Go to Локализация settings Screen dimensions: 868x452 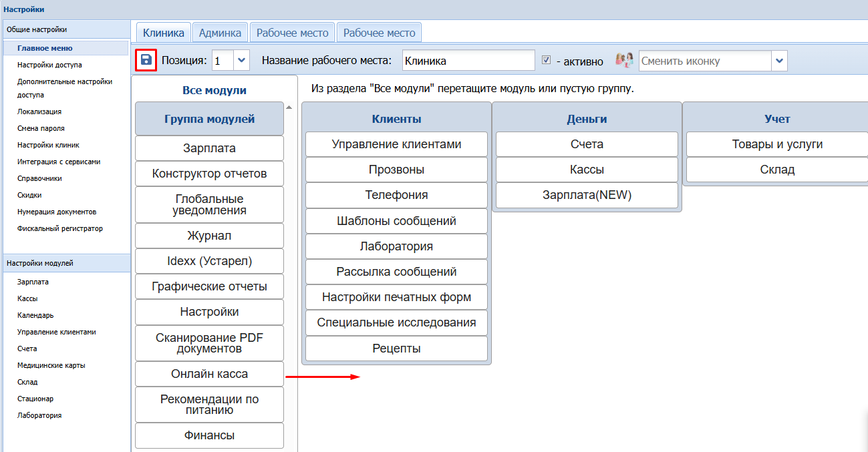(39, 111)
